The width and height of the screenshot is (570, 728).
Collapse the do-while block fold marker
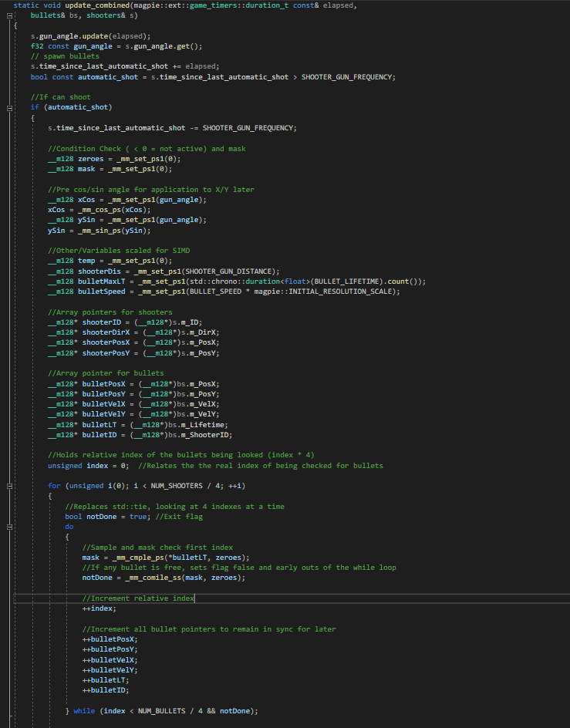pos(9,527)
